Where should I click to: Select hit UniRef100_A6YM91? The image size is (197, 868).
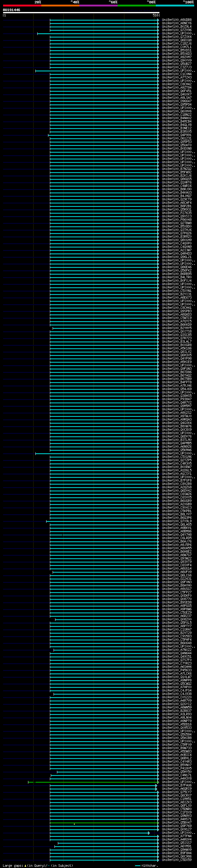point(177,846)
